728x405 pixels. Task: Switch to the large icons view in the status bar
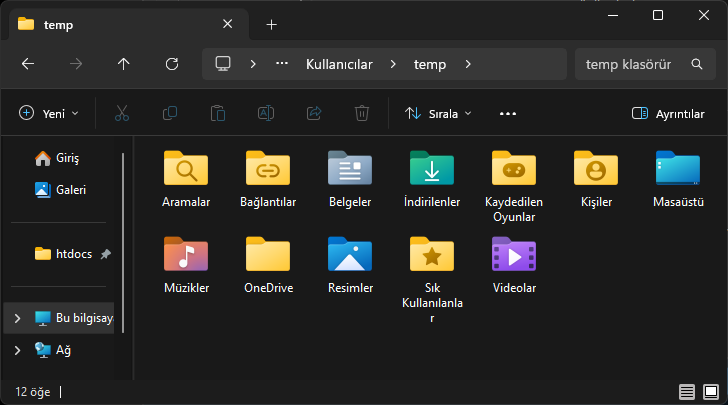[x=711, y=392]
